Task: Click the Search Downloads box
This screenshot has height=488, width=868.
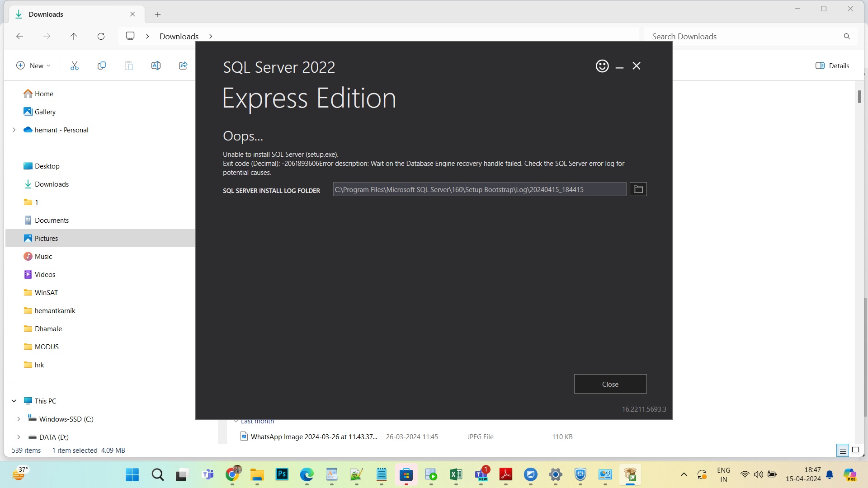Action: [x=741, y=37]
